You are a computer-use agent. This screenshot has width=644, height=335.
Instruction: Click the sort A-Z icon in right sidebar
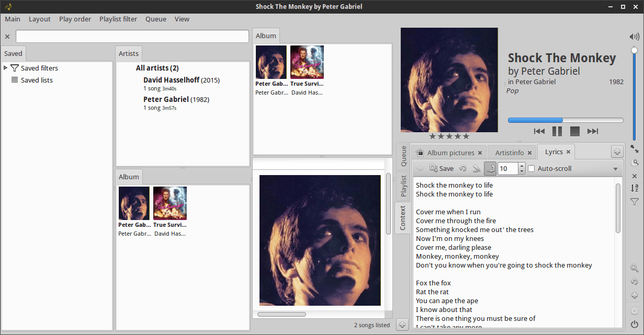click(x=634, y=188)
